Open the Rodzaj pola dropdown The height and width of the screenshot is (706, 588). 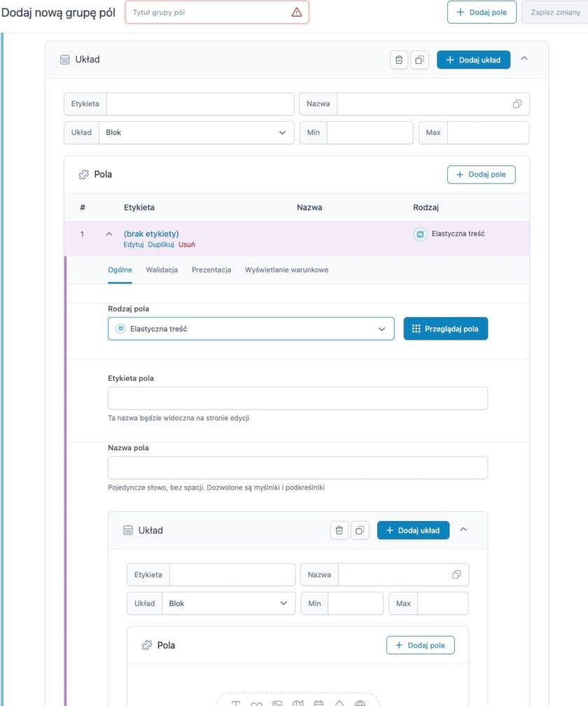(x=251, y=328)
